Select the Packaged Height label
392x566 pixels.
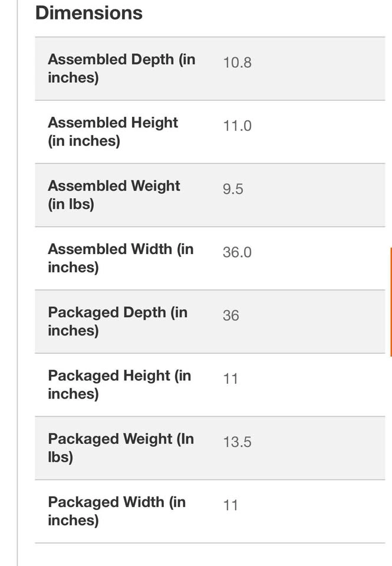click(x=120, y=384)
